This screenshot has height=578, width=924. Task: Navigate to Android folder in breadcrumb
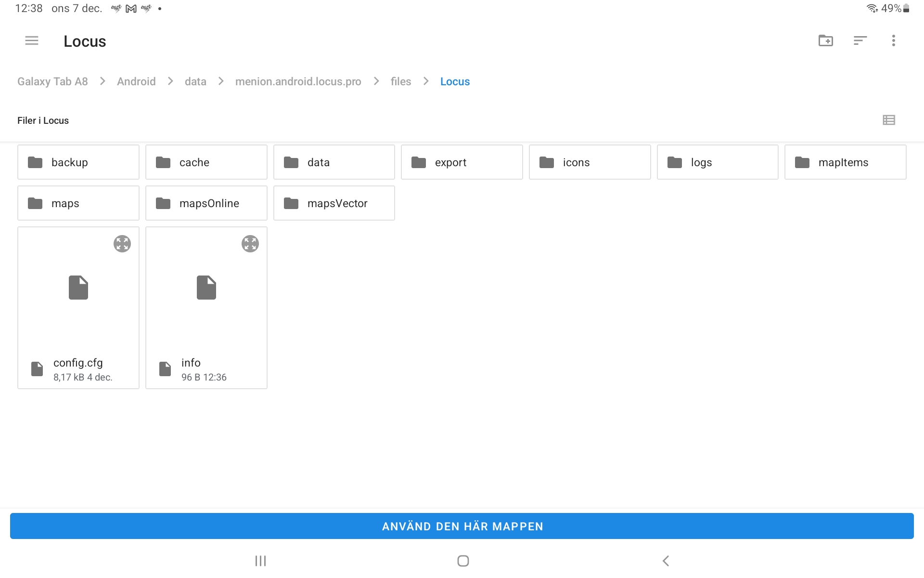point(136,81)
